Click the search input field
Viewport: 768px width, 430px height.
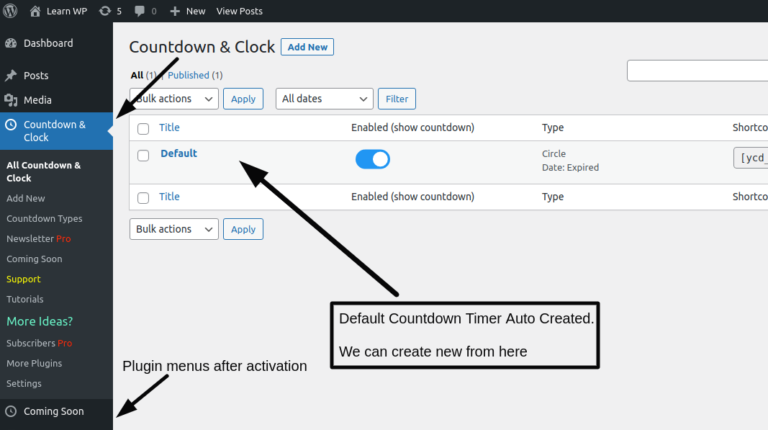coord(698,71)
